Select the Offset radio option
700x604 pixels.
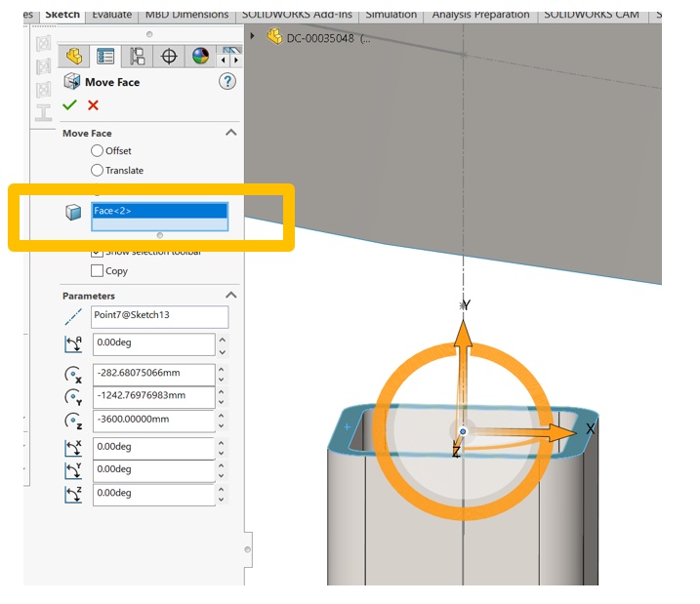97,151
